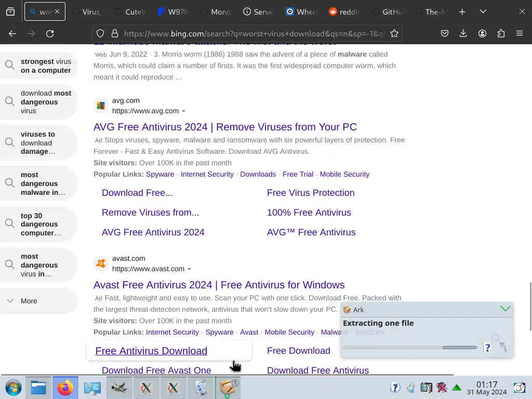Open Firefox View from the tab bar

(x=10, y=12)
